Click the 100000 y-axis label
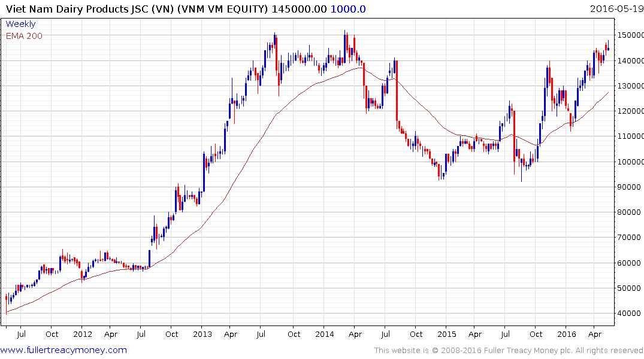The height and width of the screenshot is (359, 644). pos(631,162)
